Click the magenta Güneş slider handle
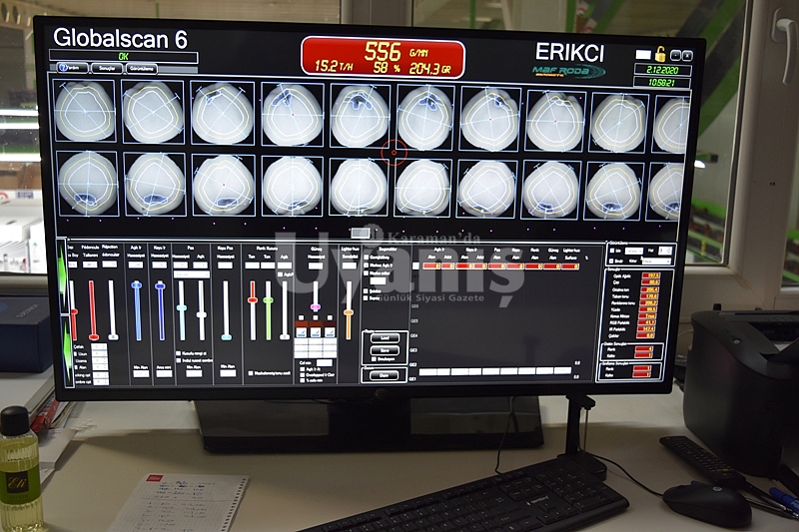This screenshot has height=532, width=799. 316,306
